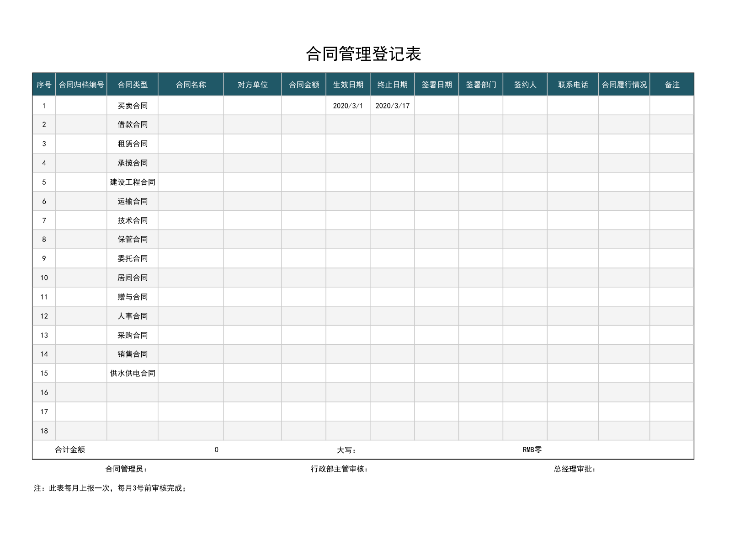Screen dimensions: 756x535
Task: Click the date 2020/3/1
Action: click(x=348, y=106)
